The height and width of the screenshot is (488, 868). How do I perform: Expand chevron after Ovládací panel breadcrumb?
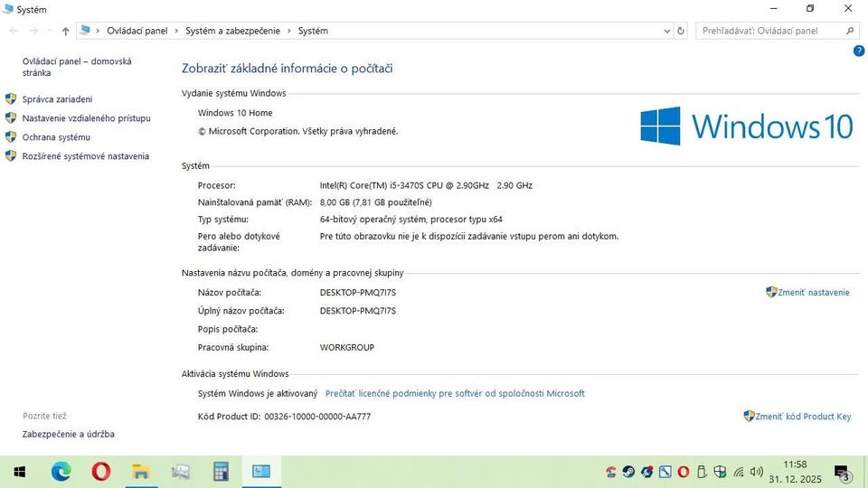pyautogui.click(x=176, y=31)
